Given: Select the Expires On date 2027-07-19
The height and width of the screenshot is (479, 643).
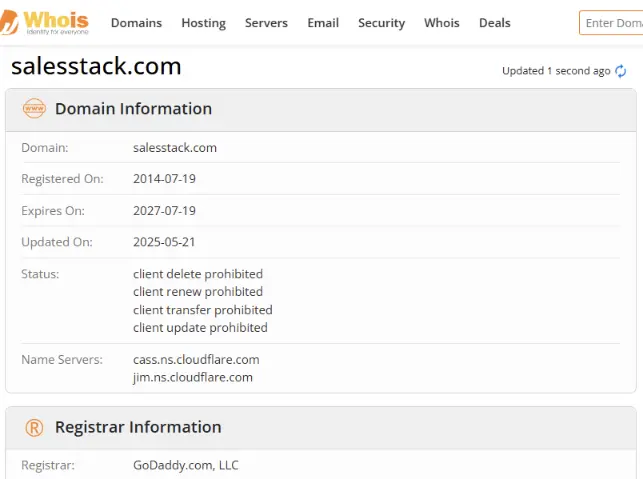Looking at the screenshot, I should pos(164,211).
